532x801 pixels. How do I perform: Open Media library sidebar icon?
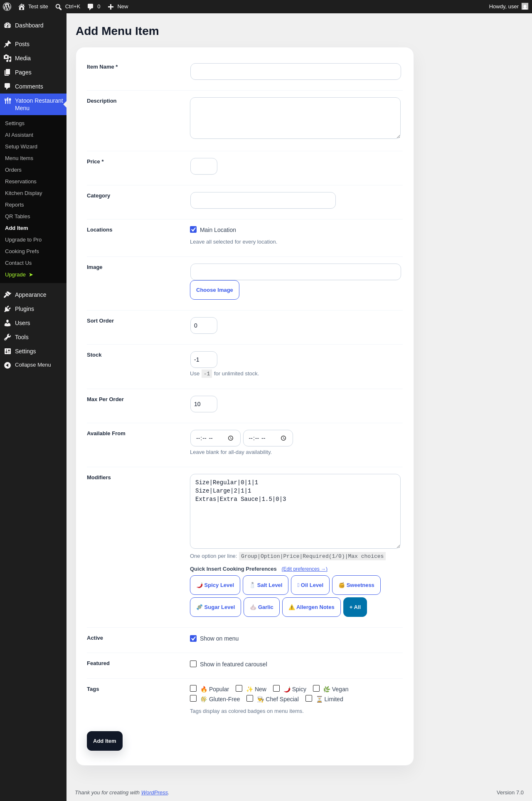pos(7,58)
